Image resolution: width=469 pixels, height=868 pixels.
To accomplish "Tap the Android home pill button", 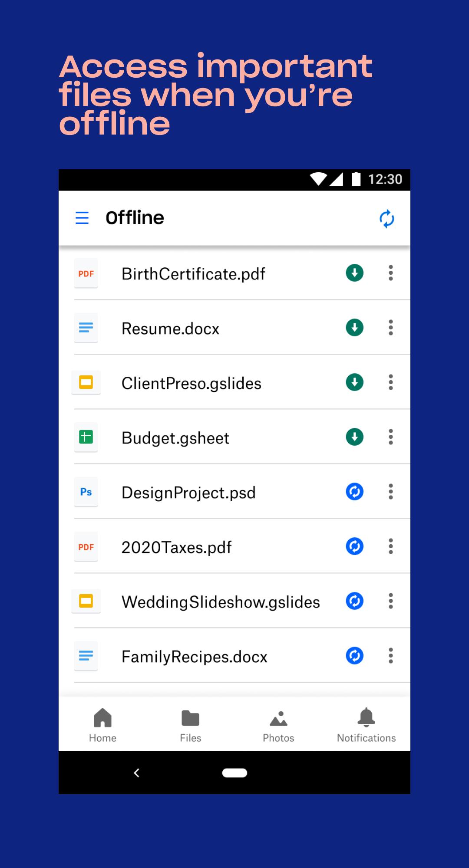I will (x=234, y=773).
